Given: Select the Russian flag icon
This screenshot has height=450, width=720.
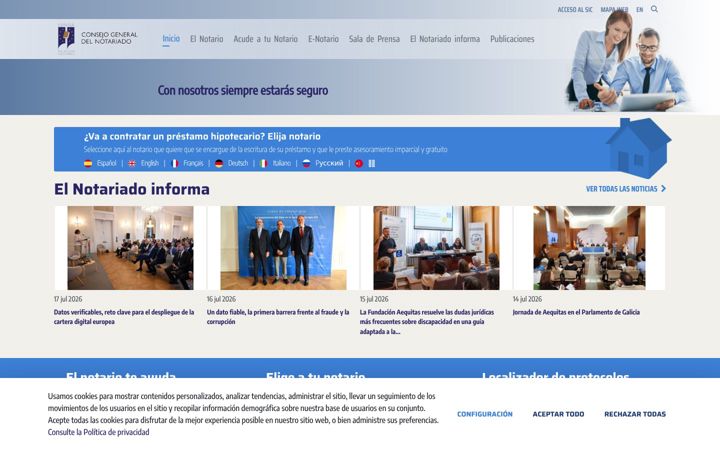Looking at the screenshot, I should [306, 163].
